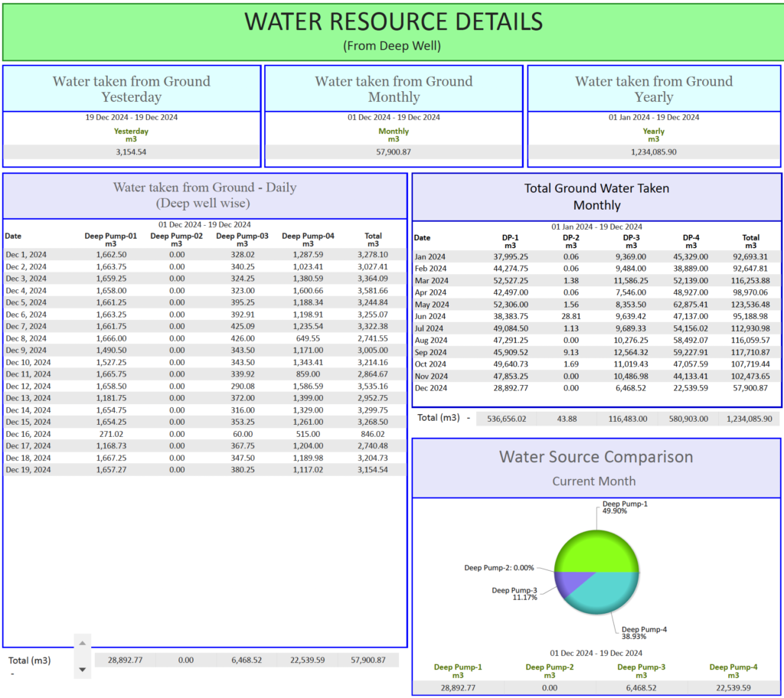This screenshot has height=698, width=784.
Task: Click the Deep Pump-2: 0.00% pie label
Action: coord(498,568)
